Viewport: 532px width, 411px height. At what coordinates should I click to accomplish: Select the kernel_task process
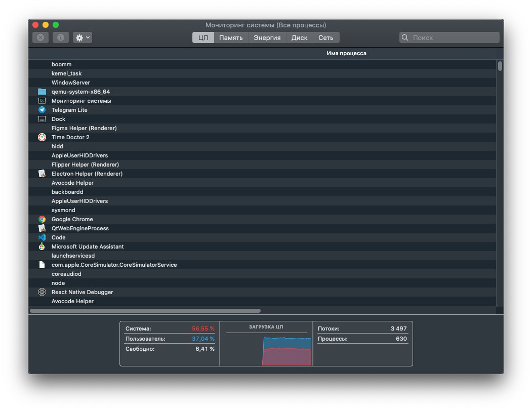point(262,73)
